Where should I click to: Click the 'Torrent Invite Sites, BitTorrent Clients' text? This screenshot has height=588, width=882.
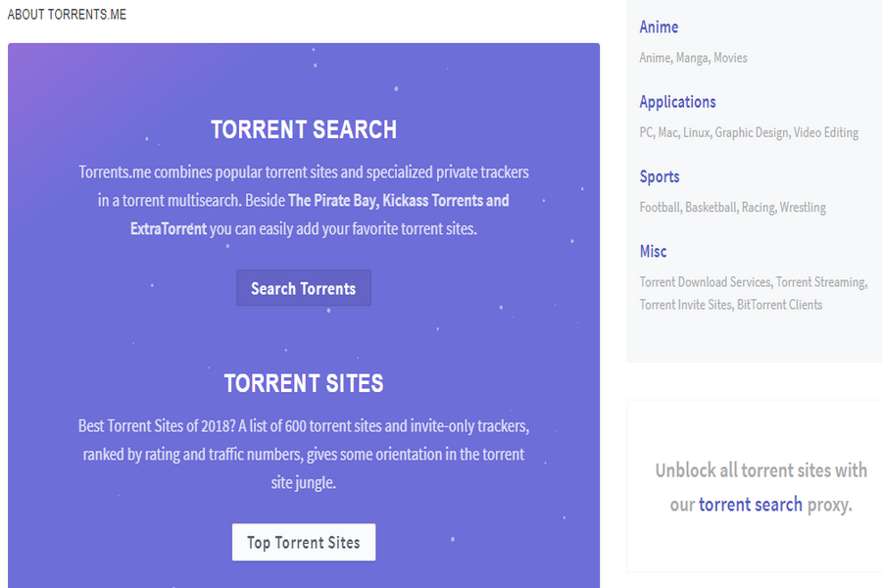click(731, 305)
